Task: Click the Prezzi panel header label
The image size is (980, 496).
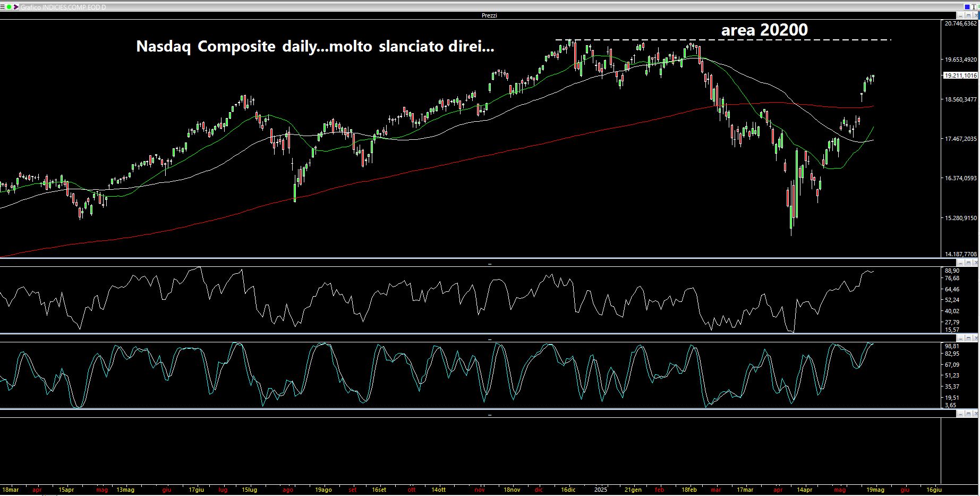Action: point(489,15)
